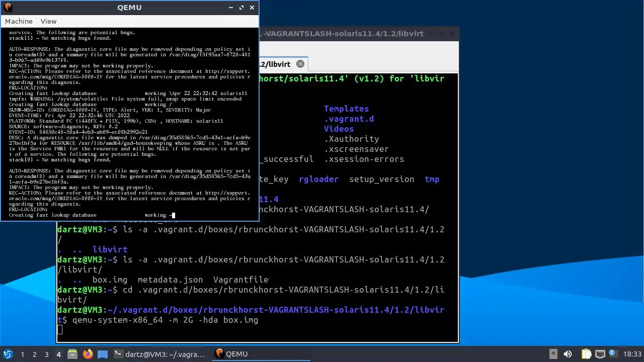Open the removable media eject tray icon

click(x=553, y=354)
